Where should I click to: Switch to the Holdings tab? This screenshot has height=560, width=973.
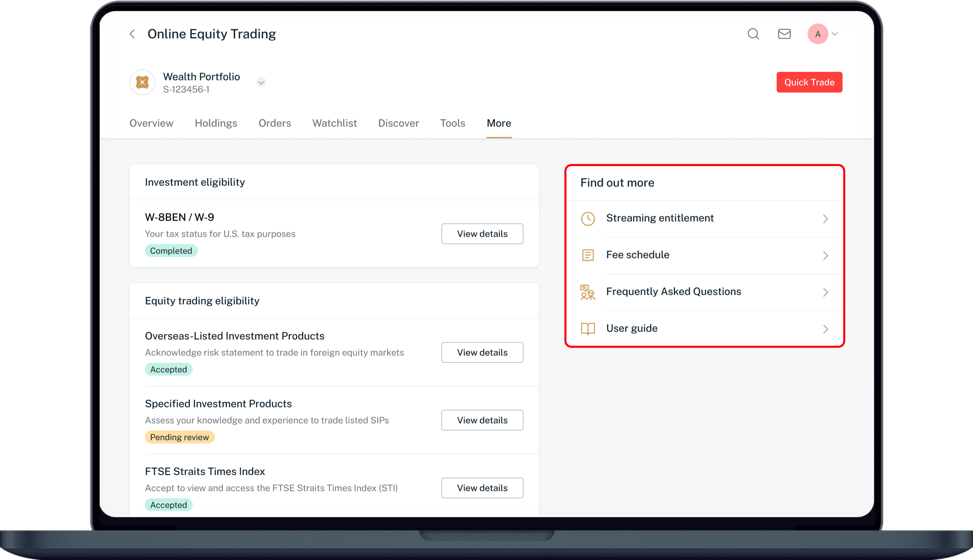coord(216,123)
